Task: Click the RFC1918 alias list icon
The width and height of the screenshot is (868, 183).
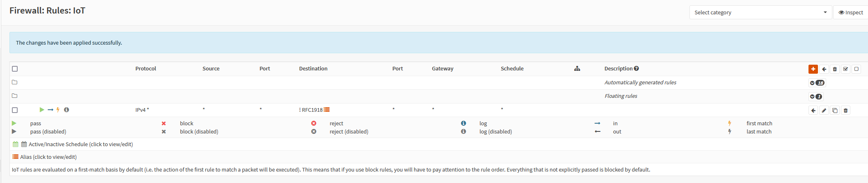Action: (x=327, y=110)
